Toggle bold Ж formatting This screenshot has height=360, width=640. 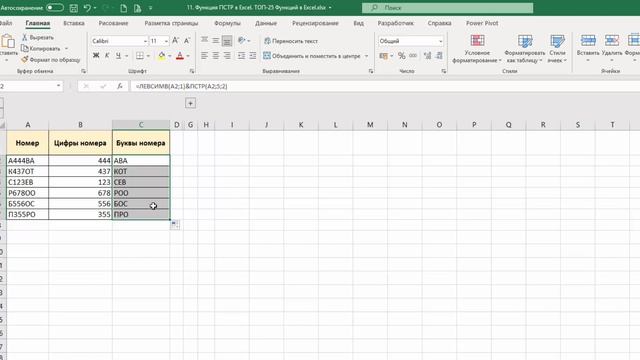coord(96,56)
